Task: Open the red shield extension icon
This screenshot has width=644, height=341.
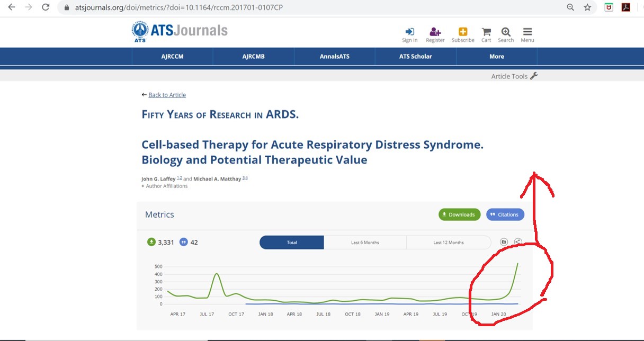Action: pyautogui.click(x=609, y=7)
